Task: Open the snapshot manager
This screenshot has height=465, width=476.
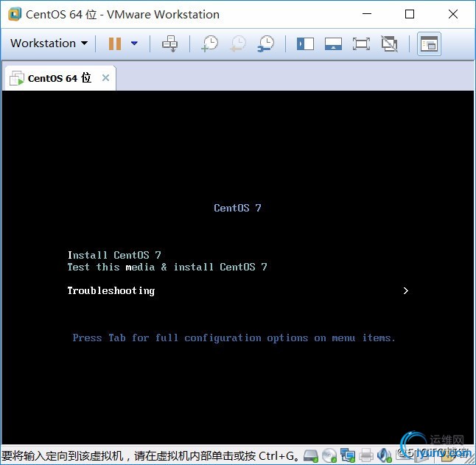Action: click(265, 43)
